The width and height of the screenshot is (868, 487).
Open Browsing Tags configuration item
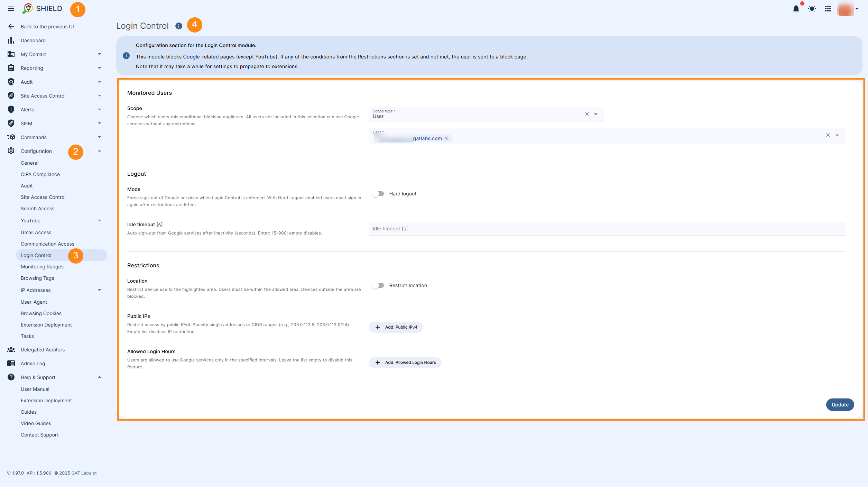click(37, 278)
